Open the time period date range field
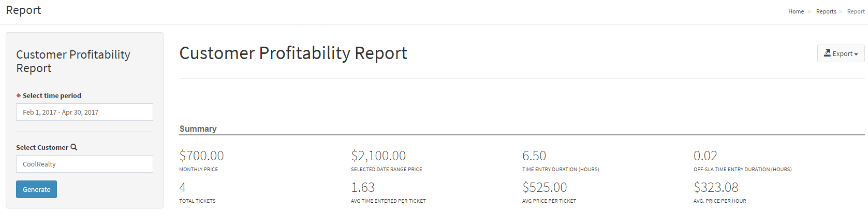The height and width of the screenshot is (223, 868). pos(84,112)
